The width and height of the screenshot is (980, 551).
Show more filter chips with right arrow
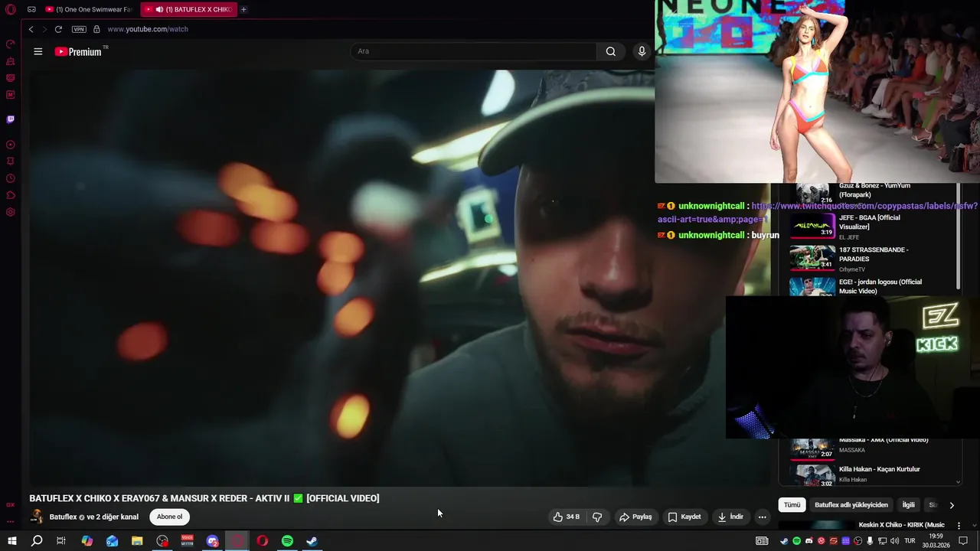[x=952, y=505]
